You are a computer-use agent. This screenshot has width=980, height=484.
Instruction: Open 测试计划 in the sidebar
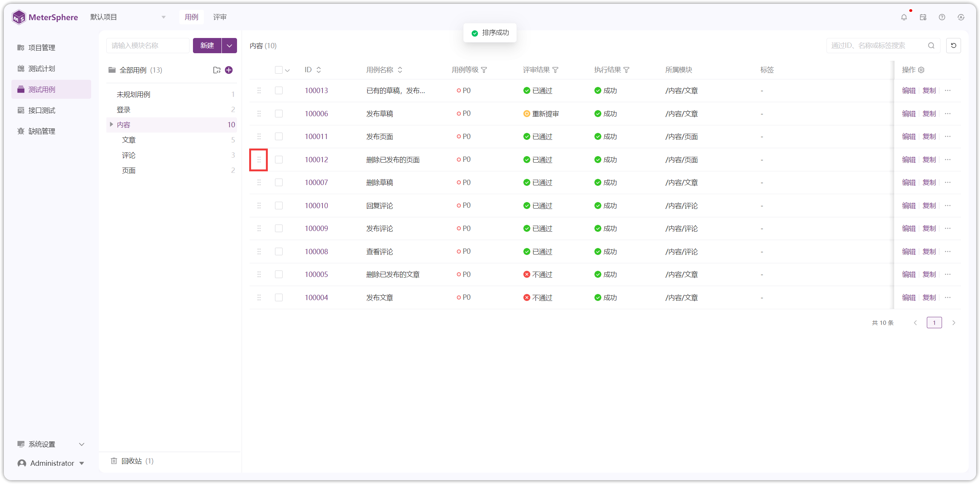pyautogui.click(x=51, y=68)
